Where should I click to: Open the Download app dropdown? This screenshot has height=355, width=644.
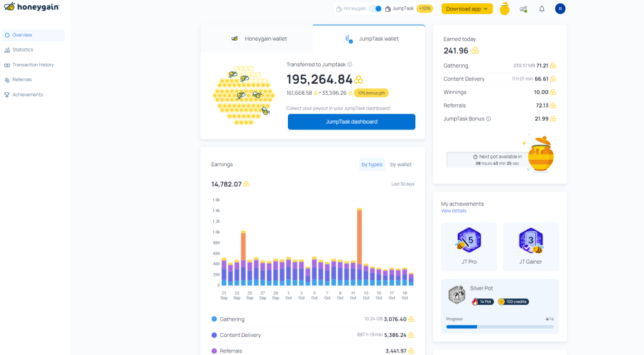point(467,8)
